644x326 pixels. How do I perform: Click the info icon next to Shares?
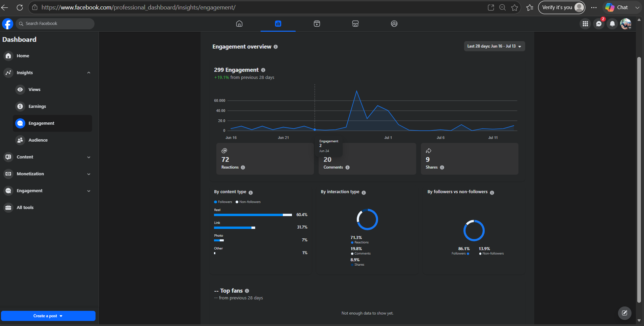(x=442, y=168)
